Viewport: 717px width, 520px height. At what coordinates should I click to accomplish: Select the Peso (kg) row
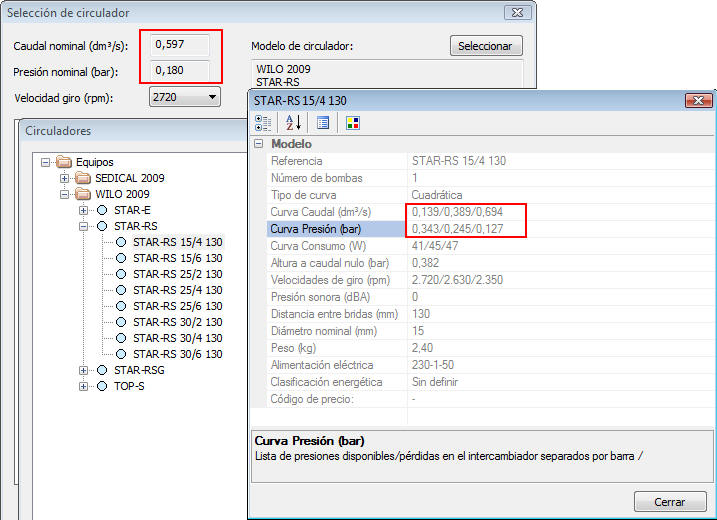tap(492, 348)
